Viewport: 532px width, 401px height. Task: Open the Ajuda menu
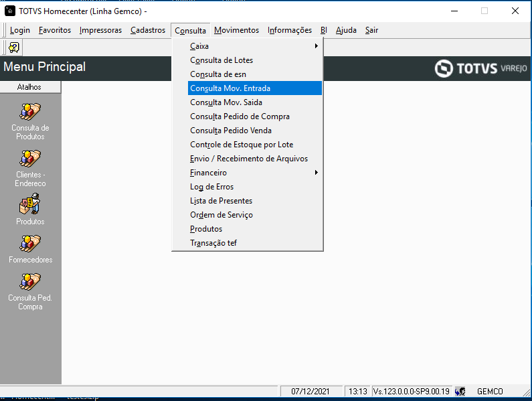click(346, 30)
